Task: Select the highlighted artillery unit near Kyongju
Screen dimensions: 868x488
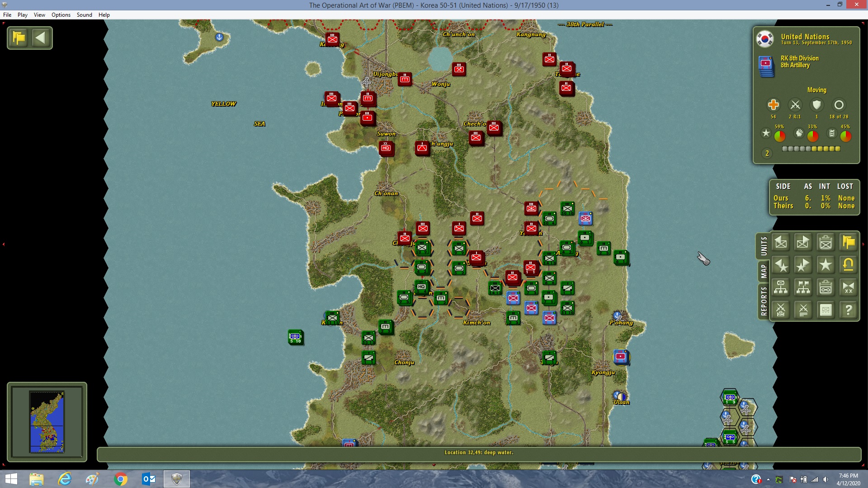Action: point(621,357)
